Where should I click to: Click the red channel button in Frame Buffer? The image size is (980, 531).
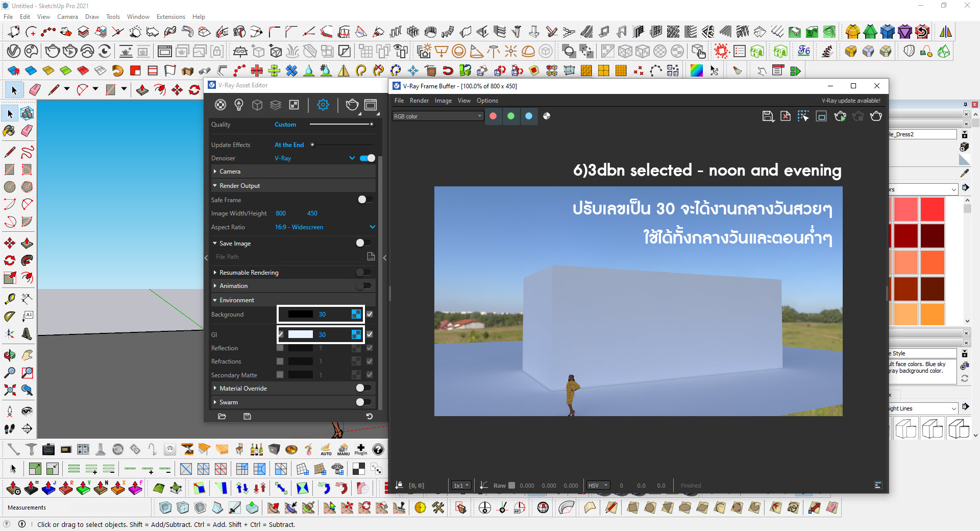pos(493,116)
